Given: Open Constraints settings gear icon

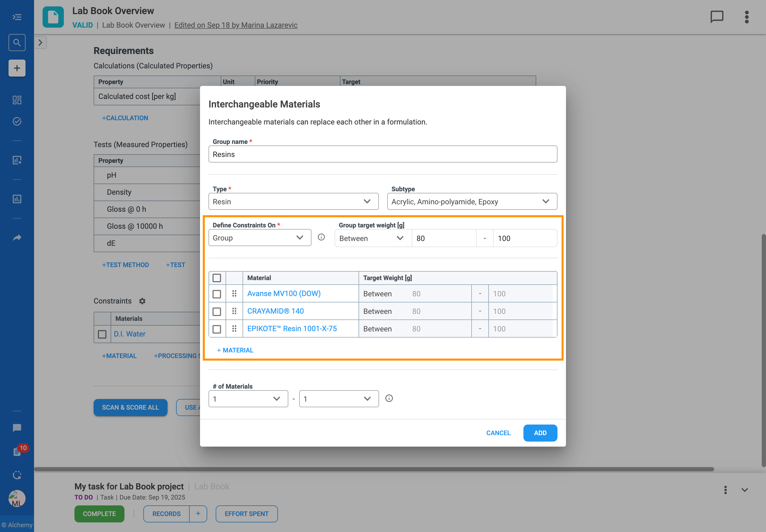Looking at the screenshot, I should [142, 301].
